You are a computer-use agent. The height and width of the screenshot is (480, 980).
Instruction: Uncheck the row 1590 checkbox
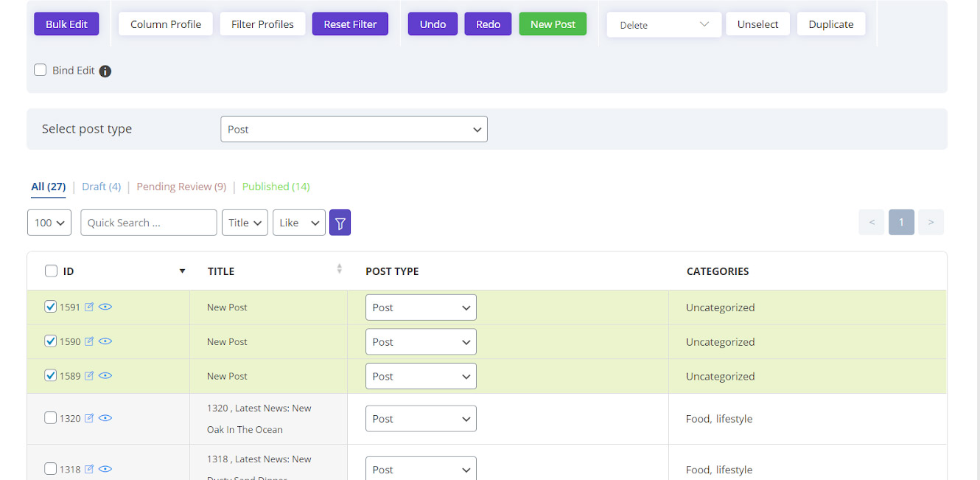pyautogui.click(x=51, y=341)
